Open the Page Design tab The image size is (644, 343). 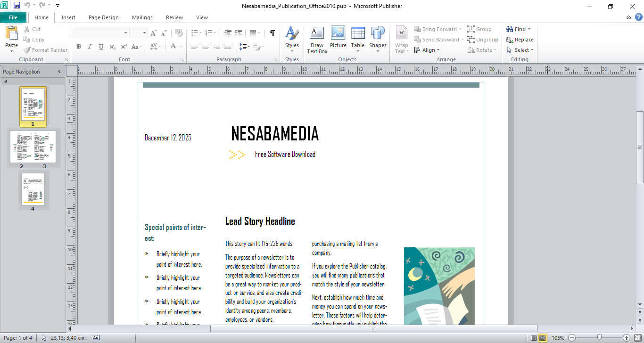tap(104, 17)
